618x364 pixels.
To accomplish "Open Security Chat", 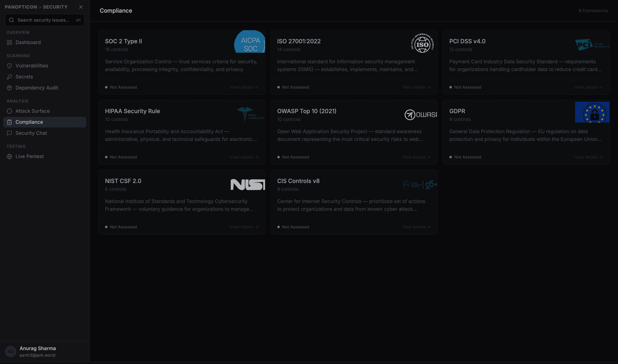I will (x=31, y=133).
